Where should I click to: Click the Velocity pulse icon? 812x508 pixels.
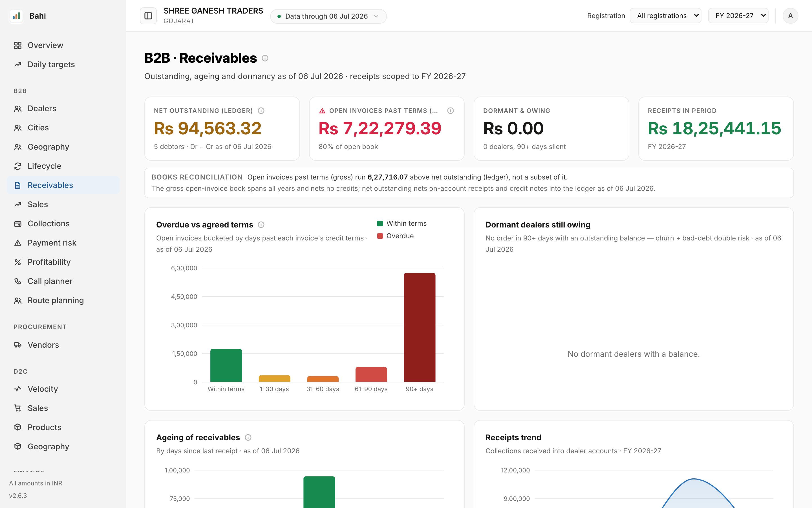pos(18,389)
